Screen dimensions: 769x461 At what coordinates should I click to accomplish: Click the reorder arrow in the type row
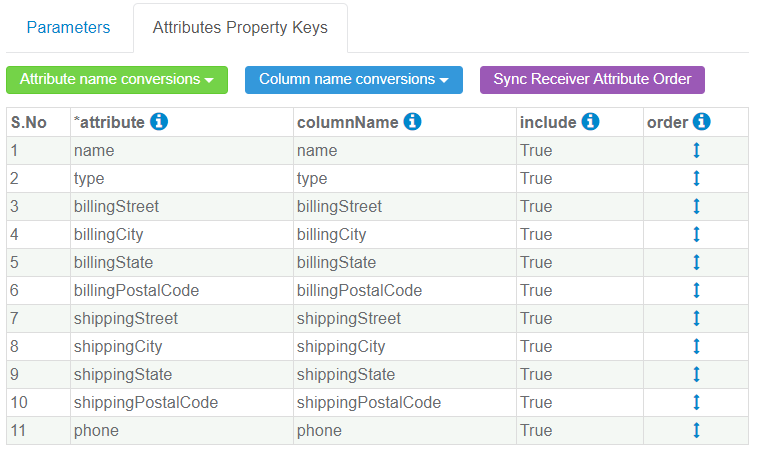[x=696, y=178]
